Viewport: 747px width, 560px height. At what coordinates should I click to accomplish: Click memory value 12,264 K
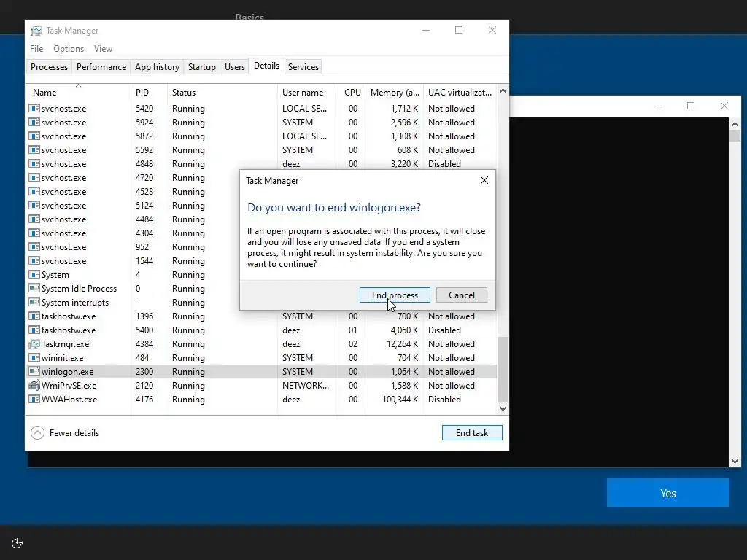pyautogui.click(x=402, y=344)
